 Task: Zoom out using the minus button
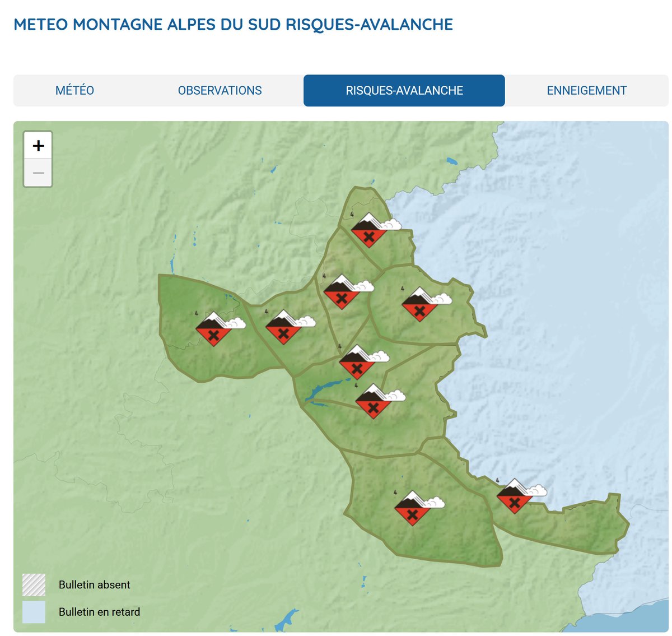point(38,173)
